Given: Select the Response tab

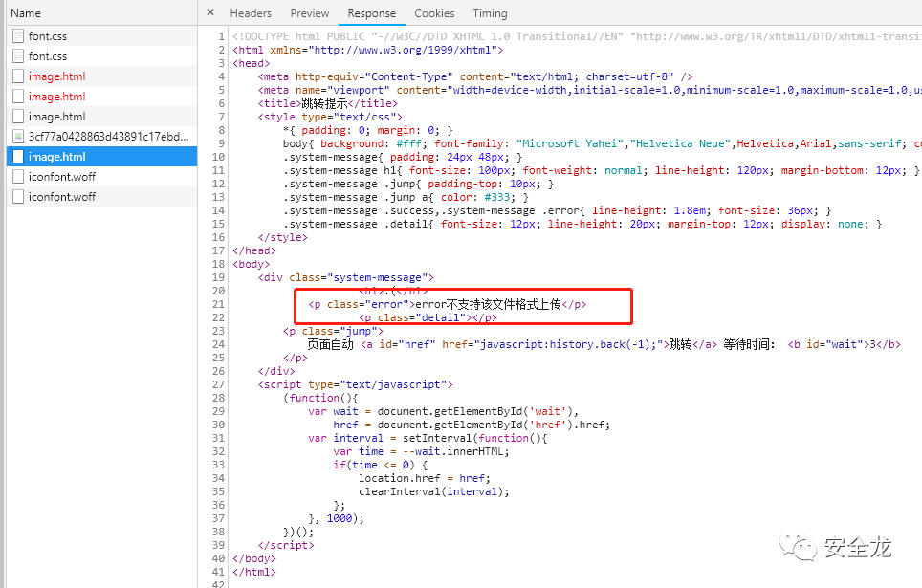Looking at the screenshot, I should point(372,13).
